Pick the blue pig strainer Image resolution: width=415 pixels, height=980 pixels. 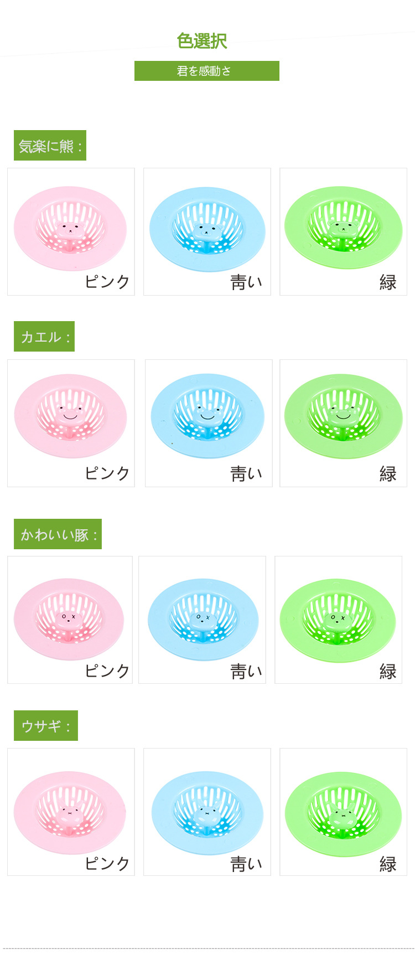click(x=202, y=619)
